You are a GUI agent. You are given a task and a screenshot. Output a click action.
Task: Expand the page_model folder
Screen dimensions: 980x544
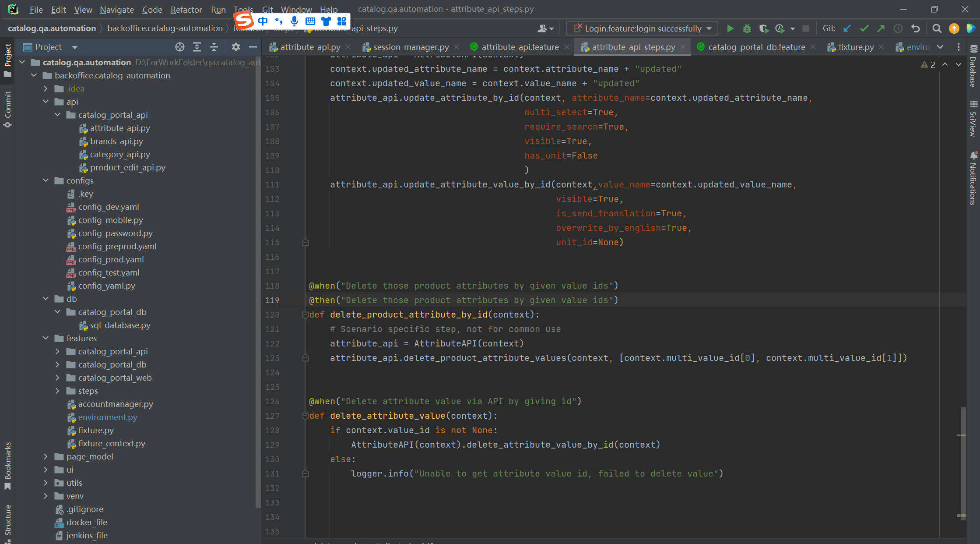[x=46, y=456]
